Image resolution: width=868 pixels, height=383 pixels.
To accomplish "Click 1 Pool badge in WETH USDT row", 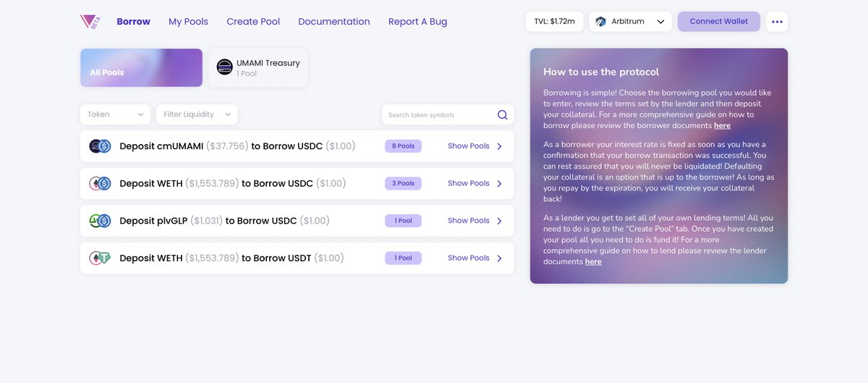I will click(403, 258).
